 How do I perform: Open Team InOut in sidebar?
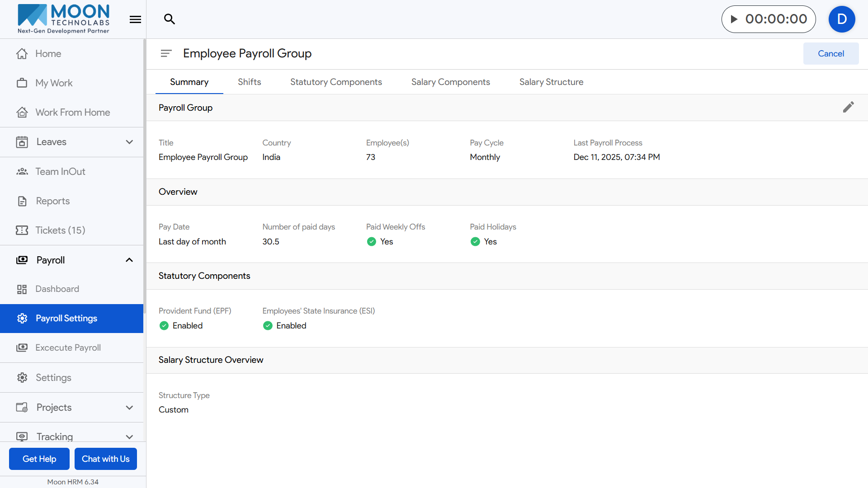coord(60,172)
